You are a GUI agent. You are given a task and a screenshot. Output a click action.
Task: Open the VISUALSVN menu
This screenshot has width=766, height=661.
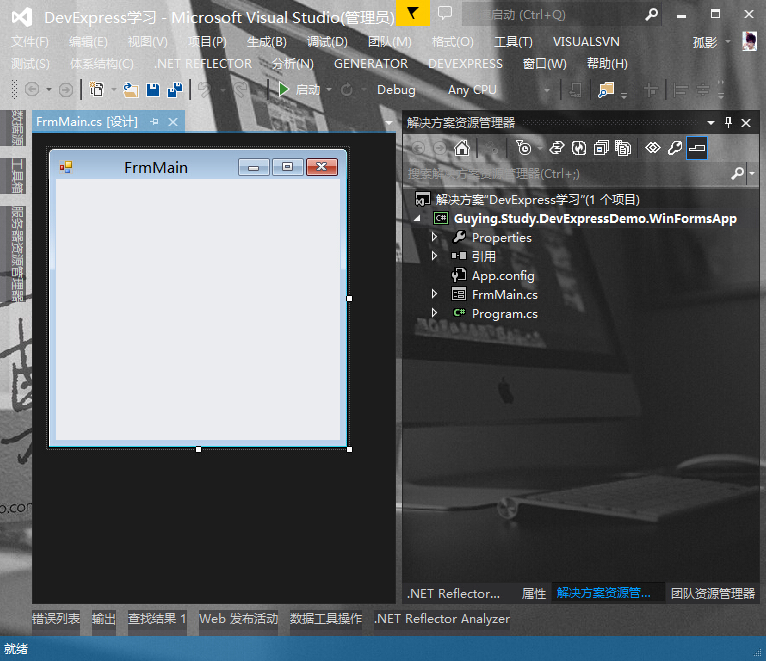coord(586,42)
